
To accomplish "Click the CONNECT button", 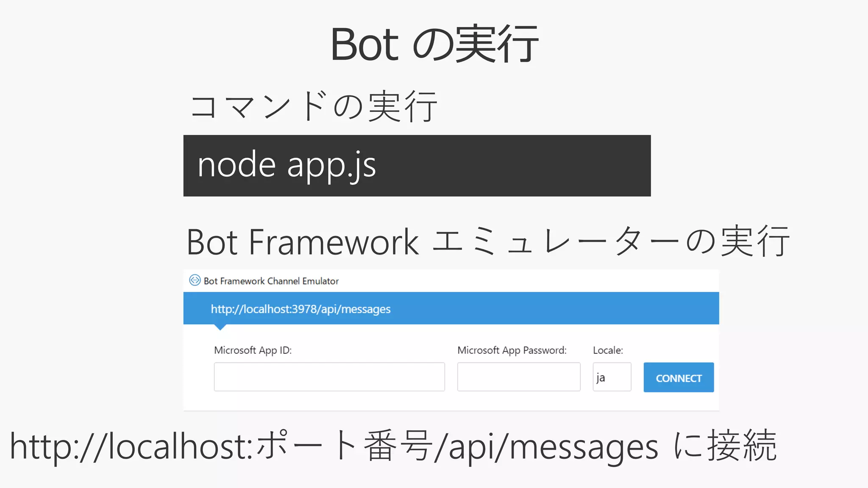I will tap(679, 377).
